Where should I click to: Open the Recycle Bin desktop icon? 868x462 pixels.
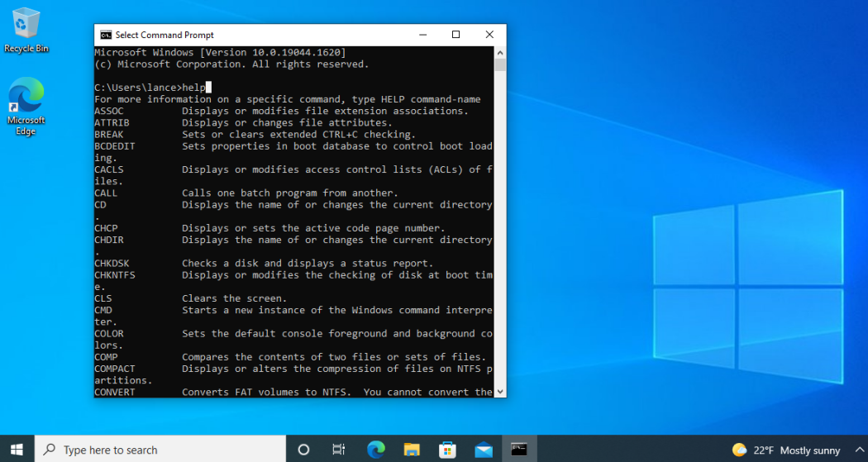[x=26, y=31]
